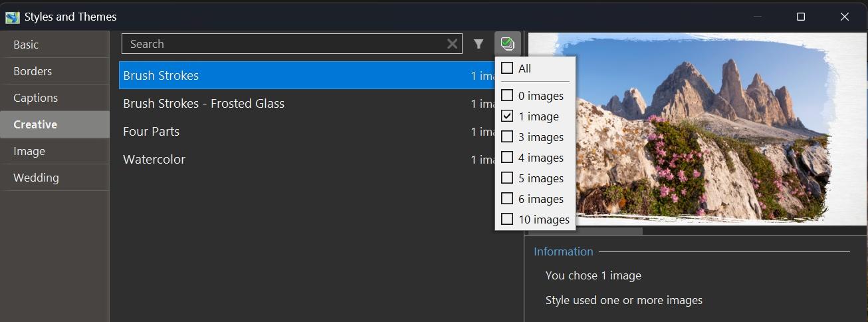Select the 6 images checkbox
The width and height of the screenshot is (868, 322).
coord(507,198)
